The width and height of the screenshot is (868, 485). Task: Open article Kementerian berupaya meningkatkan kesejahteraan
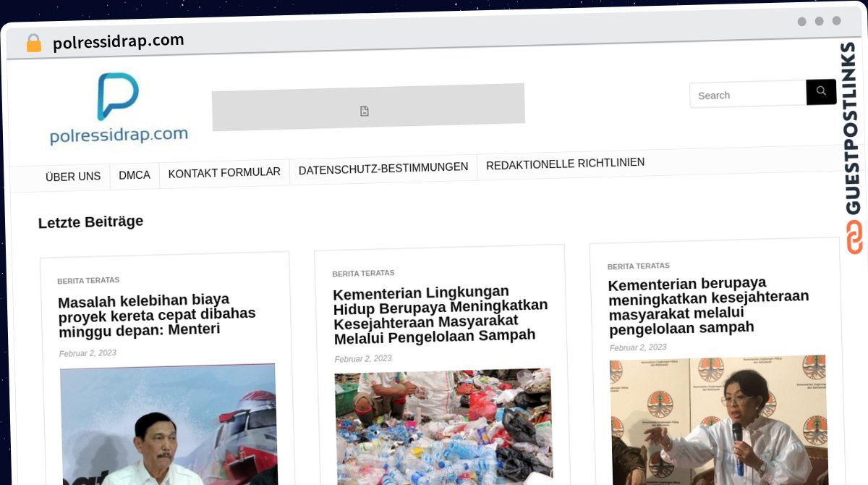(x=709, y=305)
